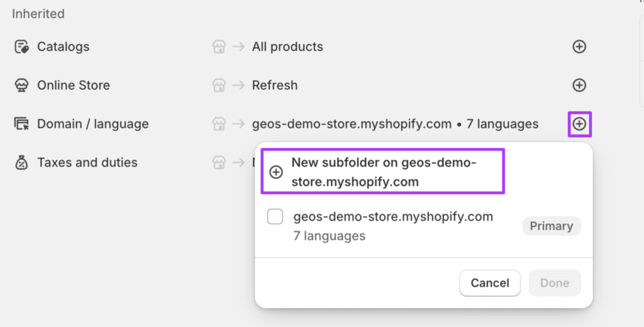Viewport: 644px width, 327px height.
Task: Cancel the domain selection popup
Action: click(489, 283)
